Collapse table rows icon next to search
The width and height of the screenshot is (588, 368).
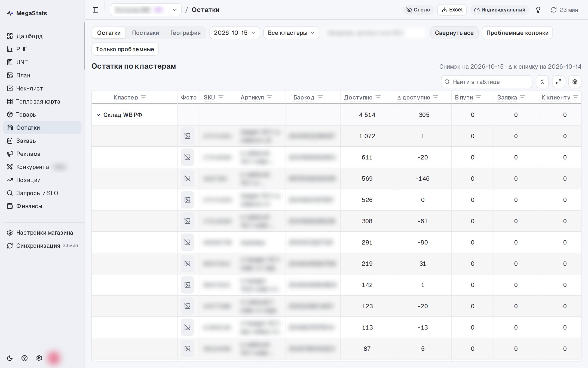pyautogui.click(x=542, y=82)
